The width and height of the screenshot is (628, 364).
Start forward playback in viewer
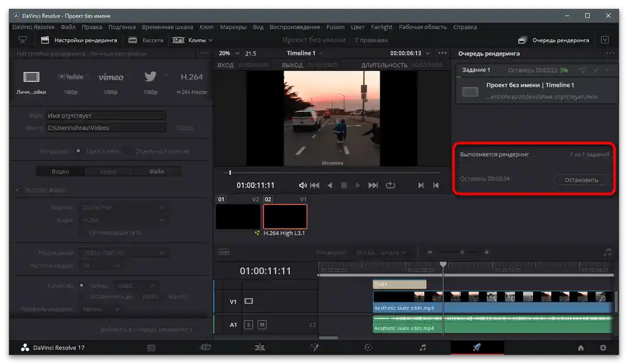click(x=358, y=185)
